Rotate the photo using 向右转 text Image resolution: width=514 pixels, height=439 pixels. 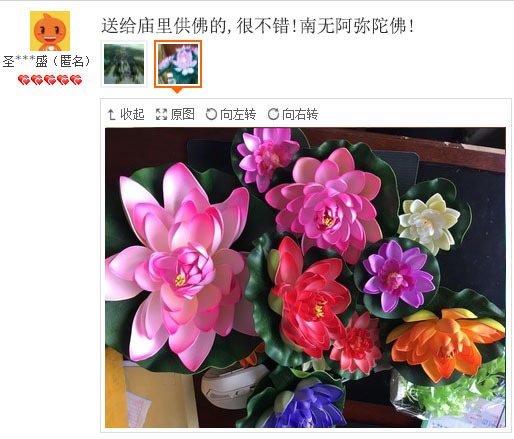(300, 114)
